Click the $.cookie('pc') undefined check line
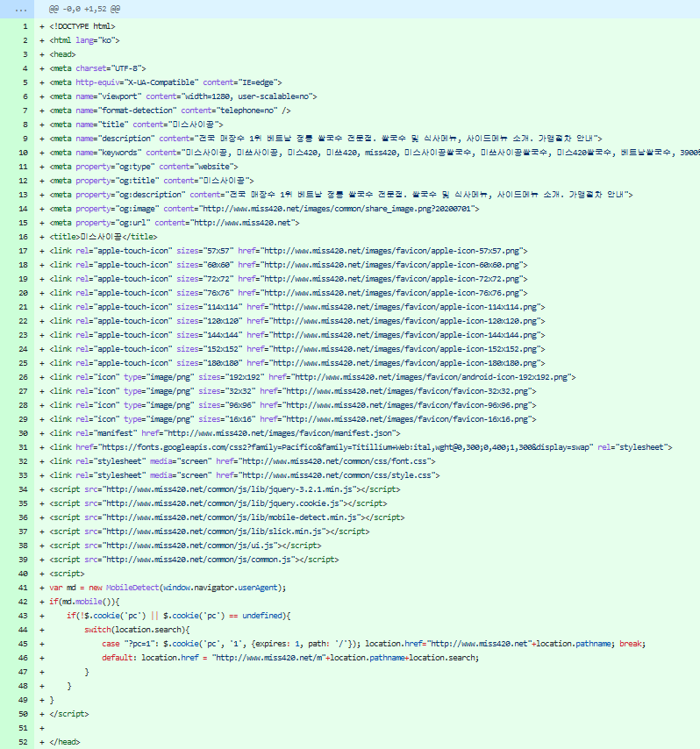The image size is (700, 749). [x=179, y=616]
